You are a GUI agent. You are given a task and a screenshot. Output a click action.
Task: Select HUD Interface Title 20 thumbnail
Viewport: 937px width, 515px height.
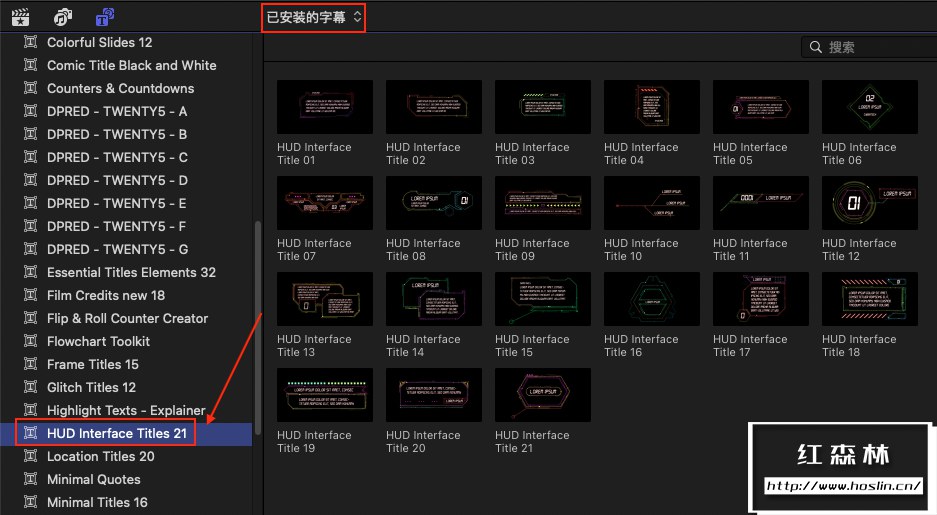pos(434,395)
